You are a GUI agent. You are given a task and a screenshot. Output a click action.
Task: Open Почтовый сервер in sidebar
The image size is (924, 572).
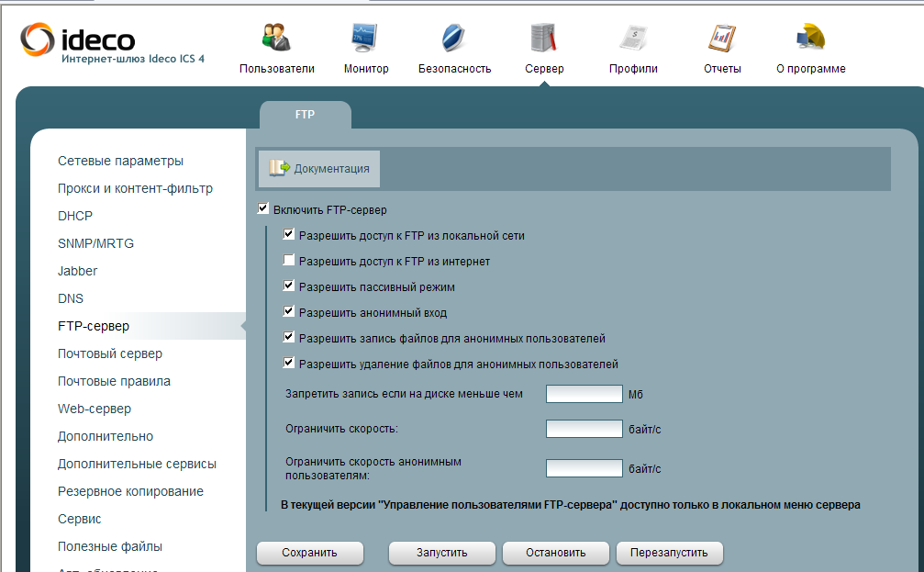point(110,353)
